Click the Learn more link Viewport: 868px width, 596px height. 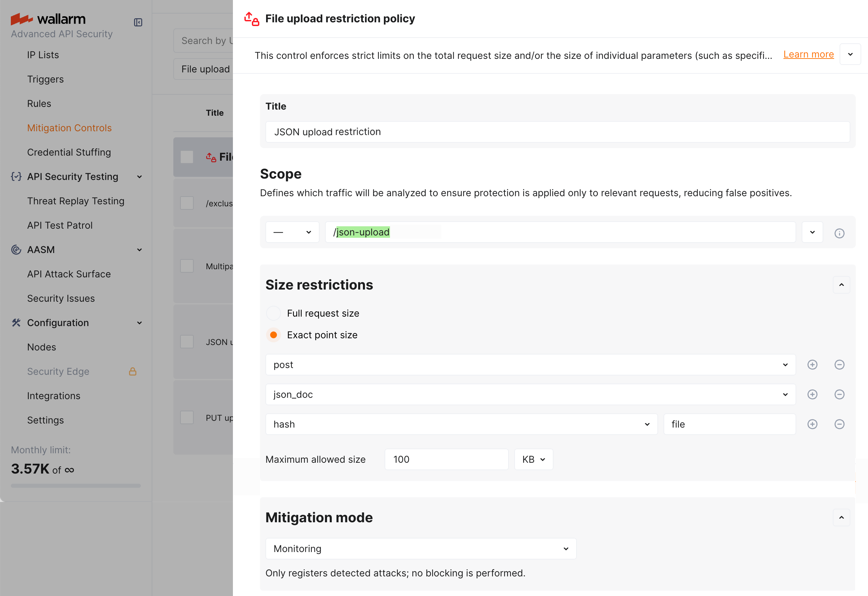pos(808,54)
